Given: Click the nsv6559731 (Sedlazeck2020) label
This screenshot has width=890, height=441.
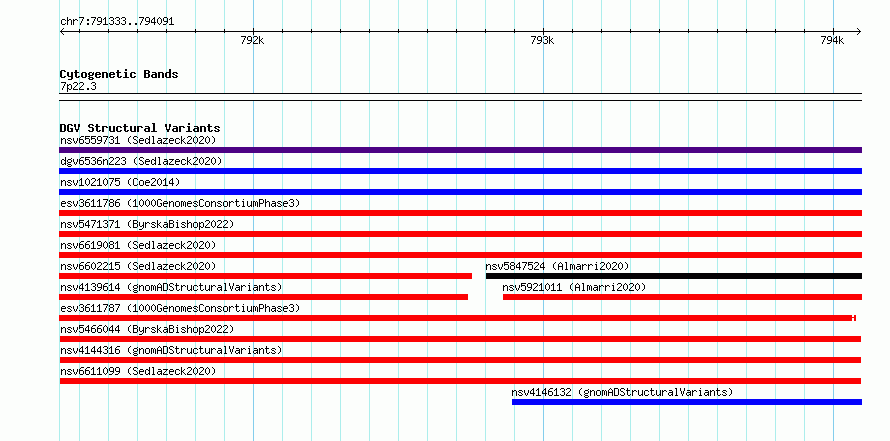Looking at the screenshot, I should 138,140.
